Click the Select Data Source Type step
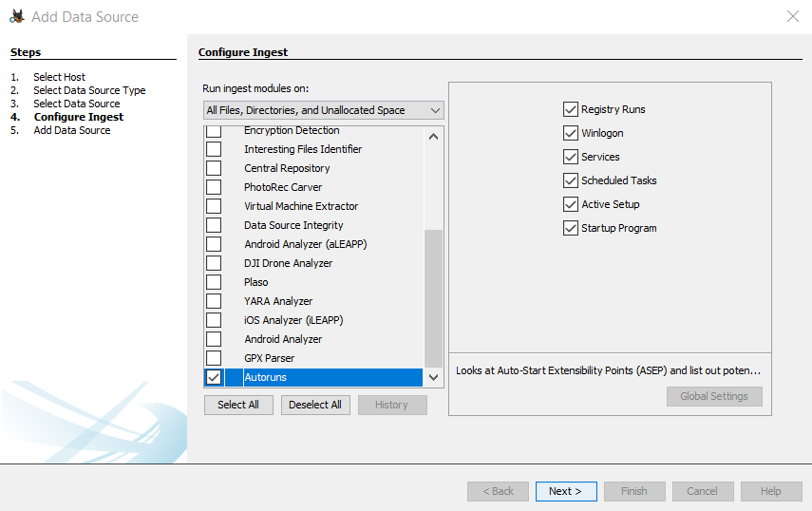The image size is (812, 511). [x=89, y=90]
